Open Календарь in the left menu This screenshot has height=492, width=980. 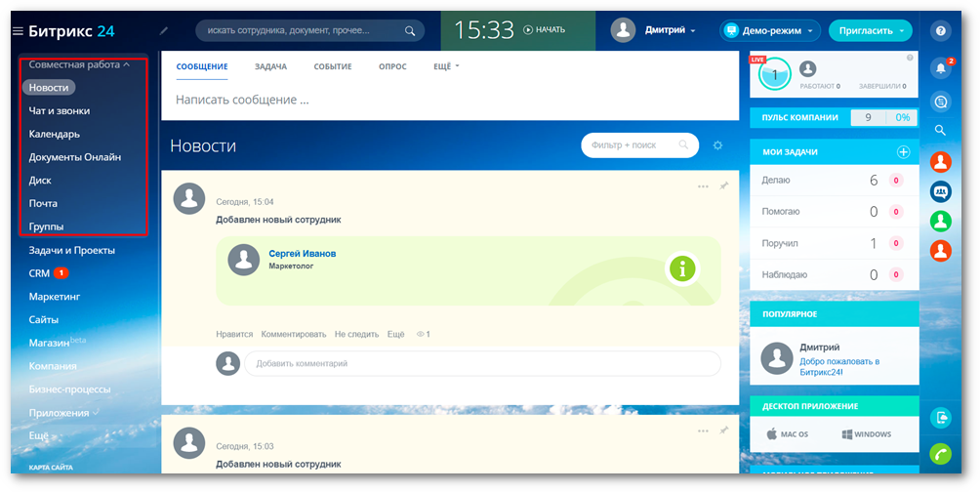pos(55,134)
